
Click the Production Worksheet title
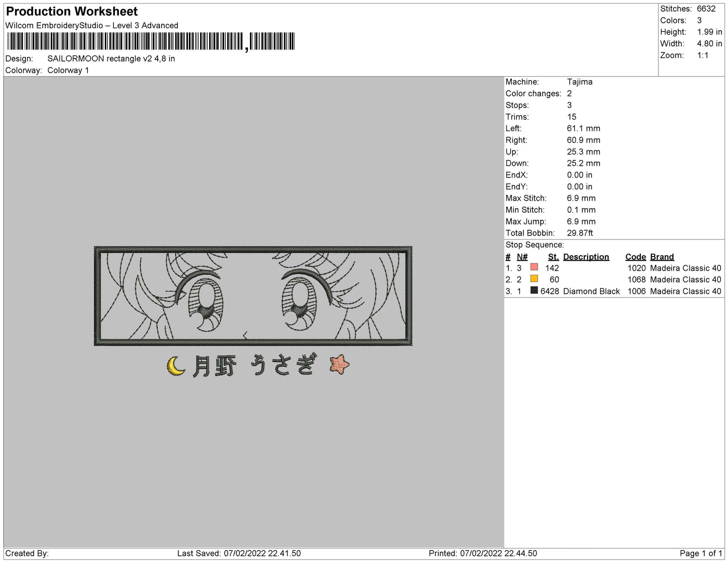pyautogui.click(x=72, y=11)
